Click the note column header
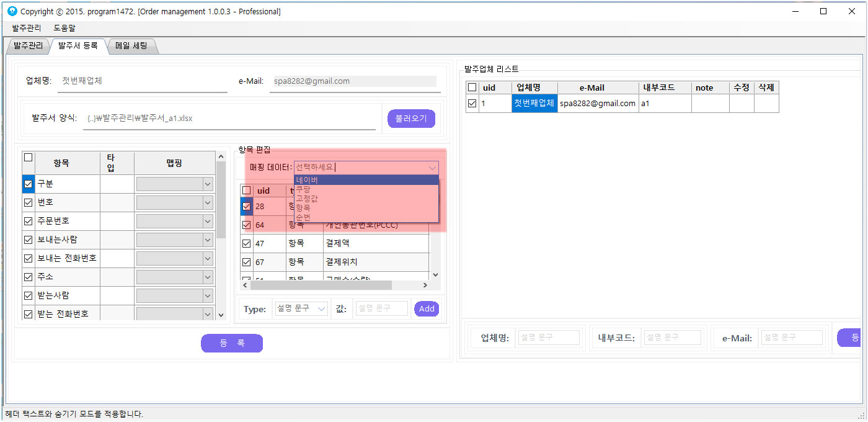 click(x=711, y=88)
